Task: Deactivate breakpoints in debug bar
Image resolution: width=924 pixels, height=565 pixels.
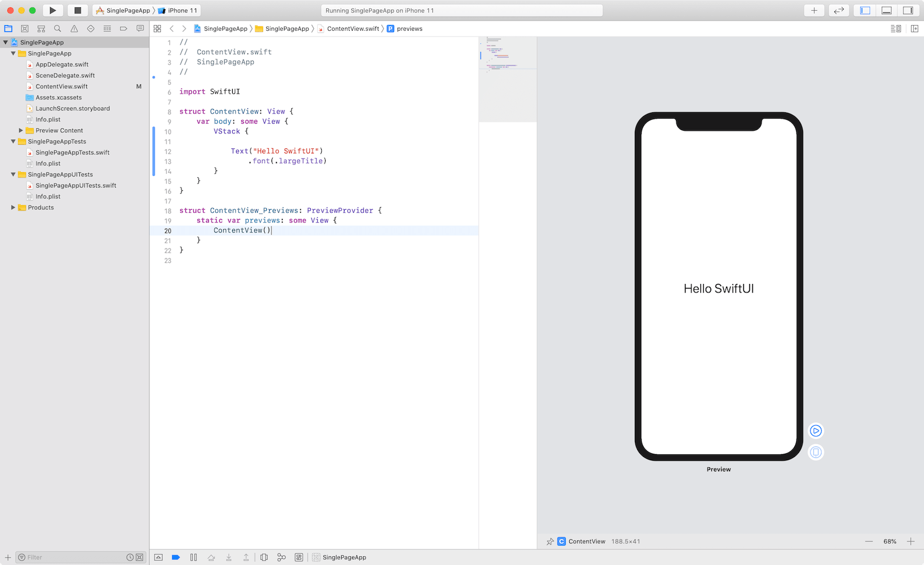Action: (x=176, y=558)
